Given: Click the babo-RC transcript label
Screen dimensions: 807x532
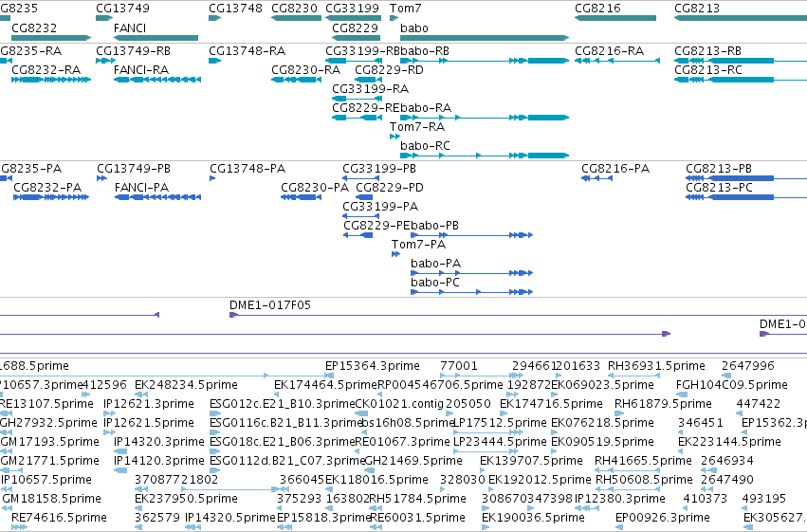Looking at the screenshot, I should pyautogui.click(x=425, y=146).
